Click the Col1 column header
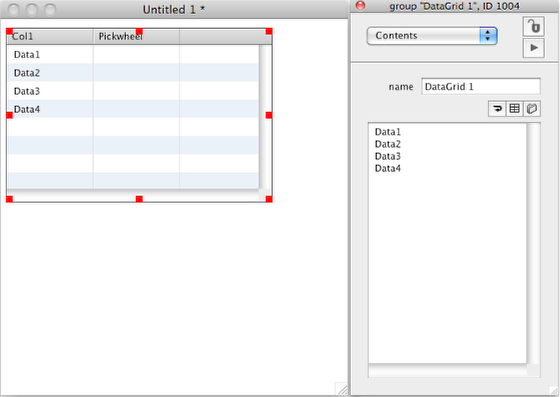560x397 pixels. pos(50,36)
